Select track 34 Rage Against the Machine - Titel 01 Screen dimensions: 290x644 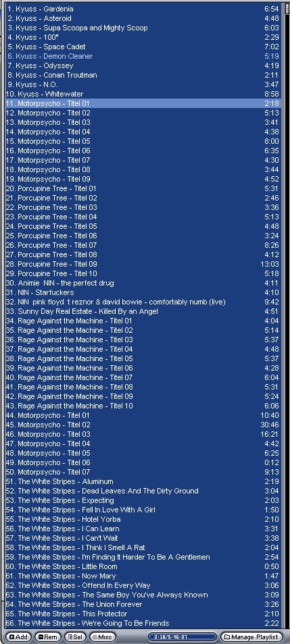[143, 321]
